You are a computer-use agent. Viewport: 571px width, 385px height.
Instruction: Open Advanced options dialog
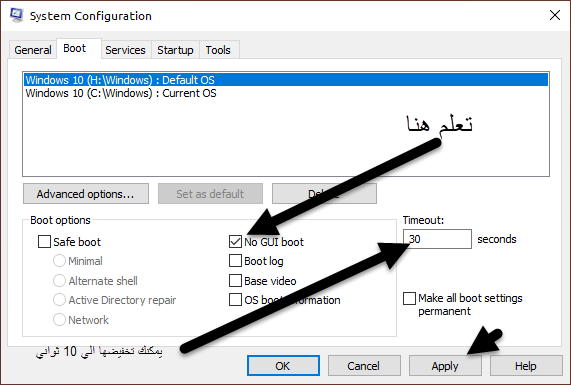(86, 194)
